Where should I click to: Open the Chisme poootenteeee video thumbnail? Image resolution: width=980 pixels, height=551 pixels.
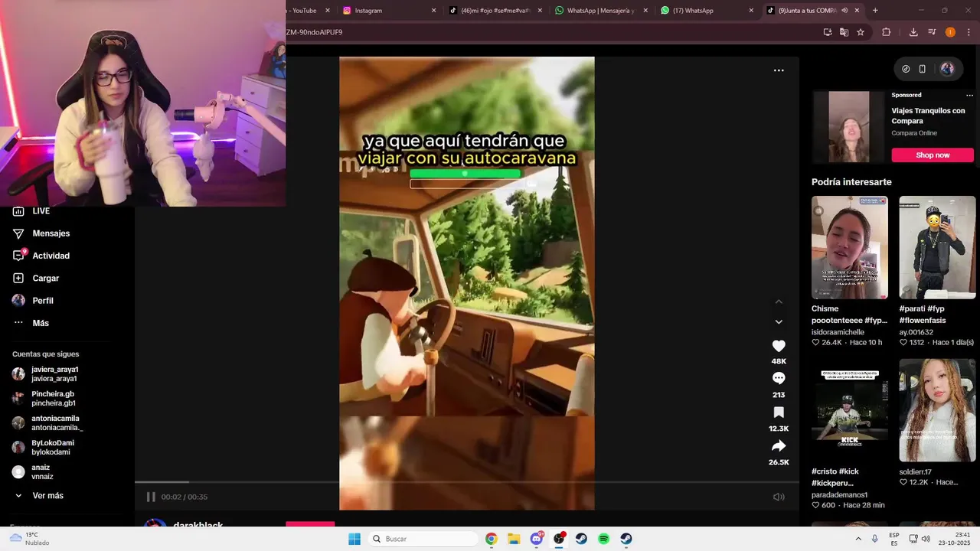point(850,248)
